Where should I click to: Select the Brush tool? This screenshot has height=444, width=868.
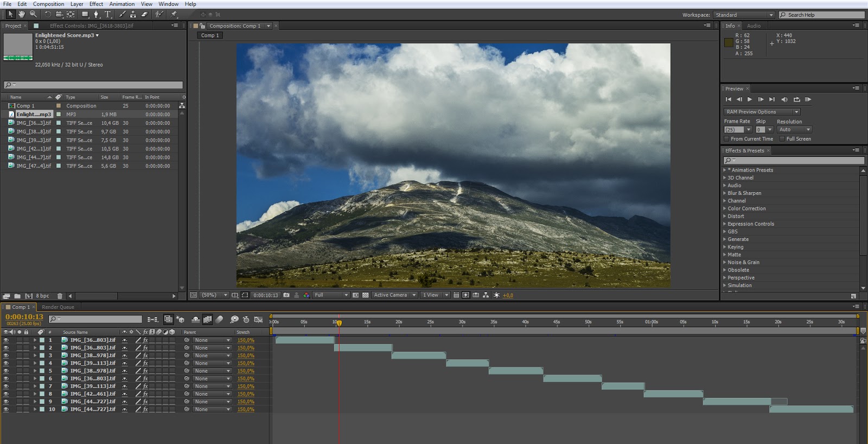tap(122, 15)
